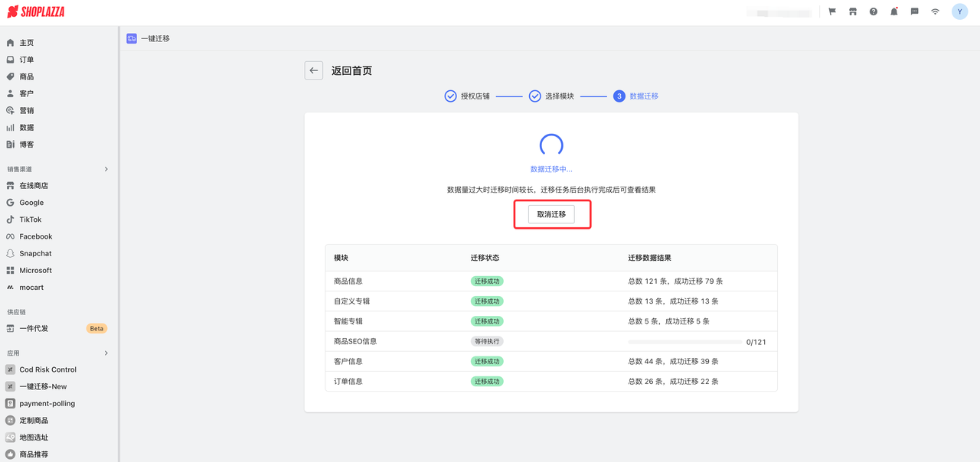Open the 一键迁移-New app link
Screen dimensions: 980x462
point(43,387)
